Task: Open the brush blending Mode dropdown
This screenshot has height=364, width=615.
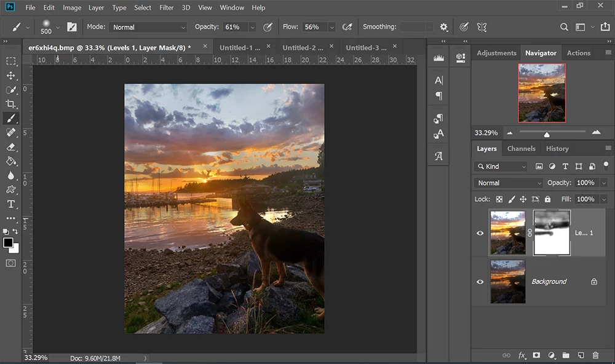Action: 148,27
